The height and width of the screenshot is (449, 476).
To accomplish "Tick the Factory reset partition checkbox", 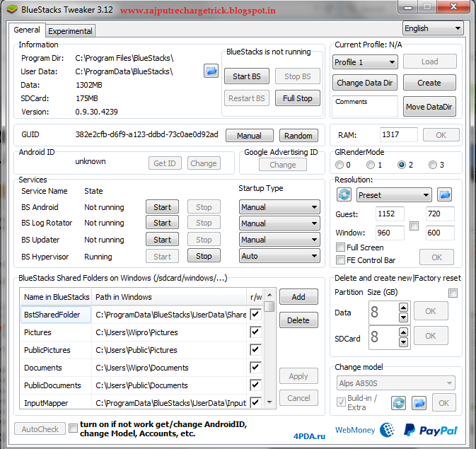I will pyautogui.click(x=453, y=293).
